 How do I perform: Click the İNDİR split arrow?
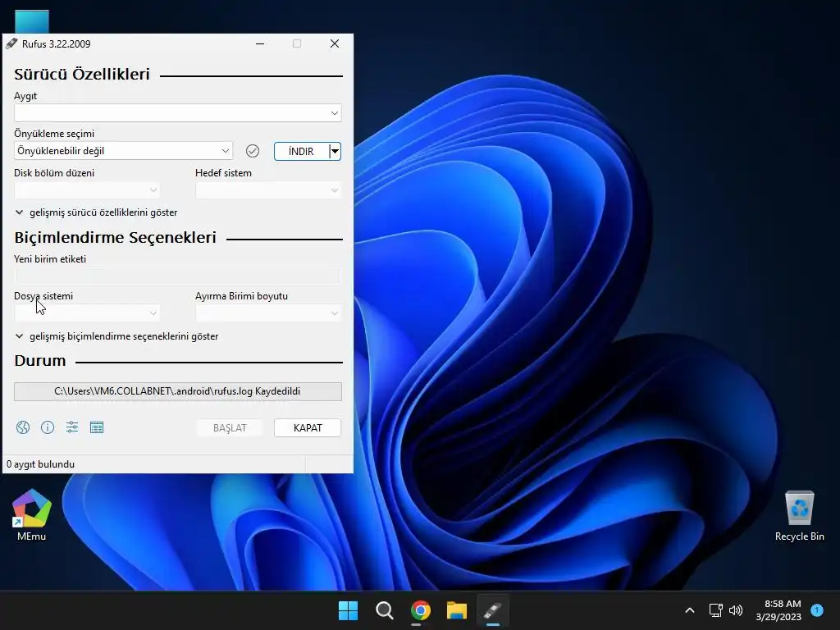[x=335, y=152]
